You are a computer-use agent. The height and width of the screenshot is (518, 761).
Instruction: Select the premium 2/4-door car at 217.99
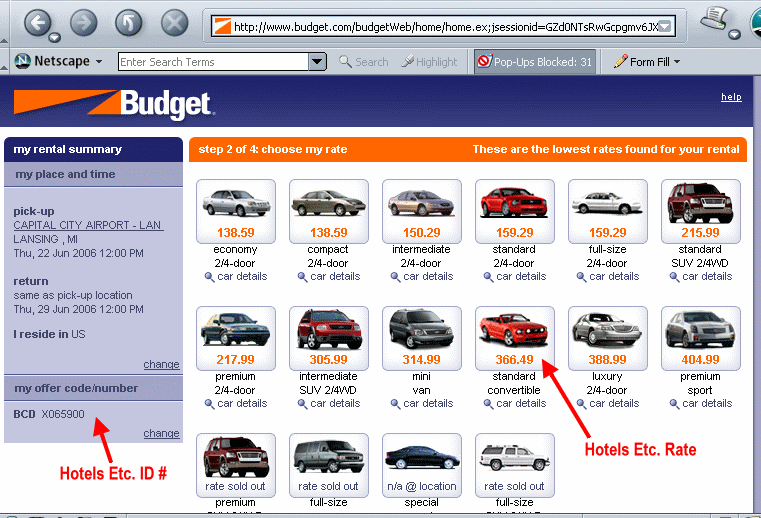(x=236, y=338)
